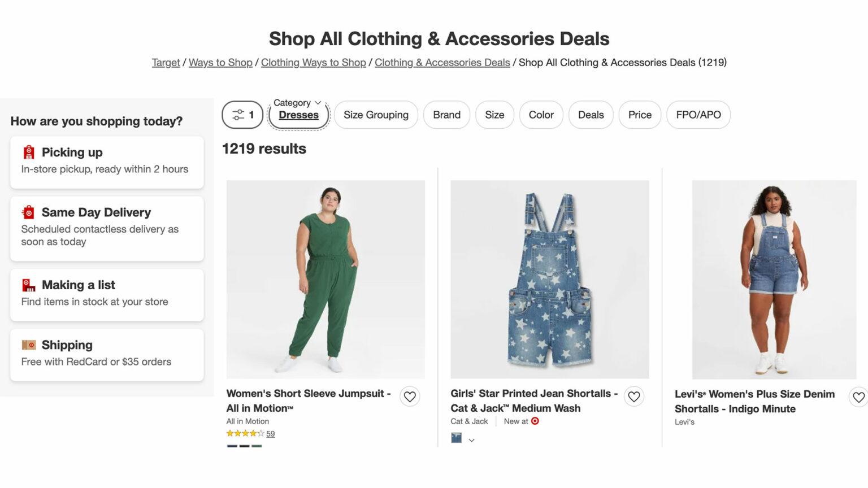Favorite the Levi's Denim Shortalls
Screen dimensions: 868x488
pyautogui.click(x=858, y=397)
